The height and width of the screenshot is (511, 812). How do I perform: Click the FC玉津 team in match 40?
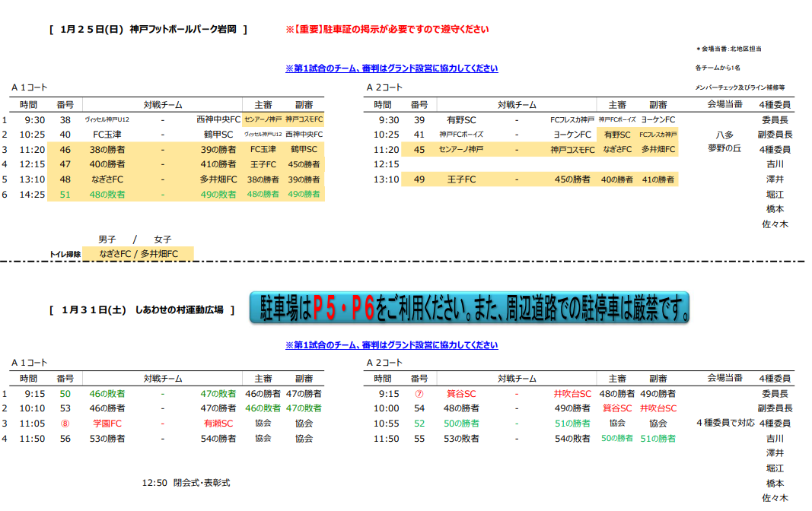(107, 135)
